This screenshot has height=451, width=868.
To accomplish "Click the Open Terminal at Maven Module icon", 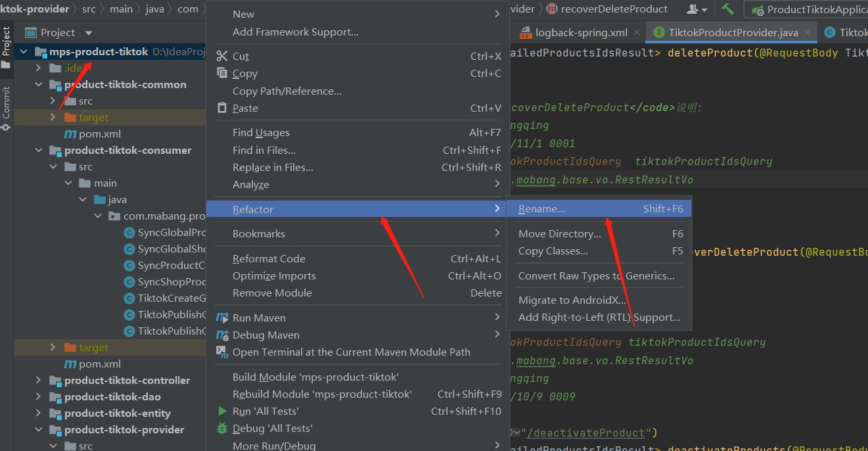I will (222, 352).
